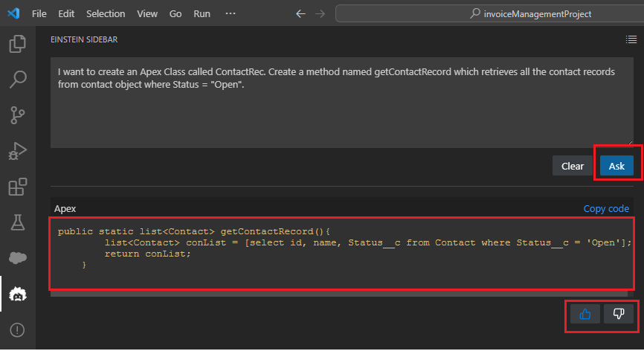Open the File menu
Screen dimensions: 644x351
(39, 13)
